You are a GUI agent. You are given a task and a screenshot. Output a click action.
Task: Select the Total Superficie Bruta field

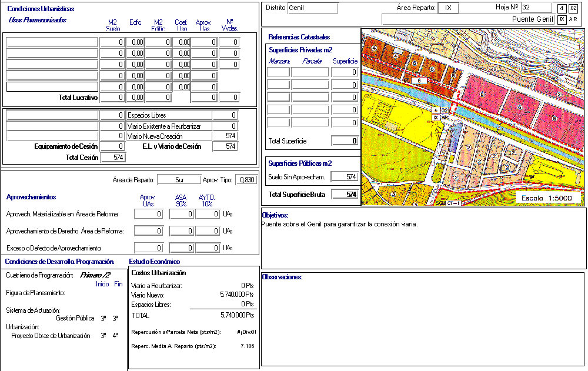(x=345, y=194)
